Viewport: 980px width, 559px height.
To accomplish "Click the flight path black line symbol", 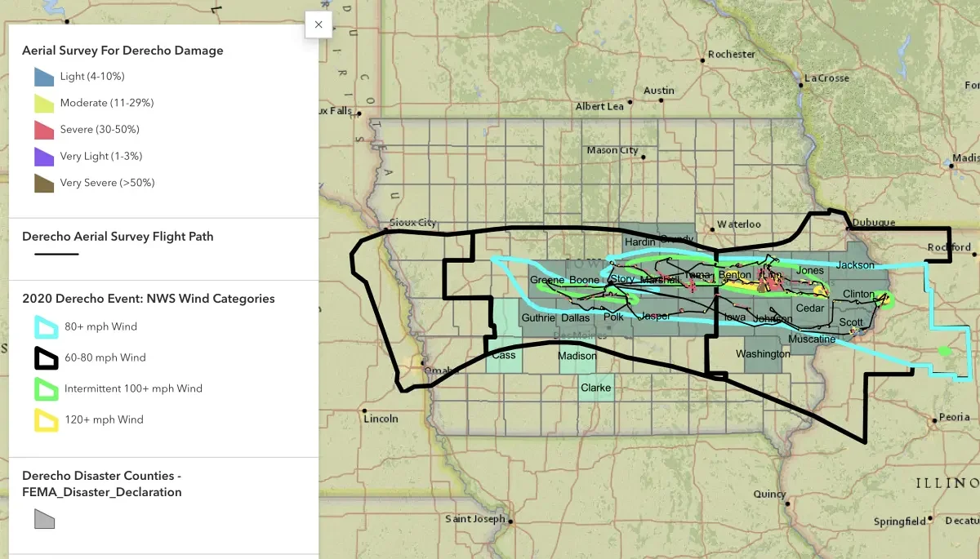I will pyautogui.click(x=56, y=255).
